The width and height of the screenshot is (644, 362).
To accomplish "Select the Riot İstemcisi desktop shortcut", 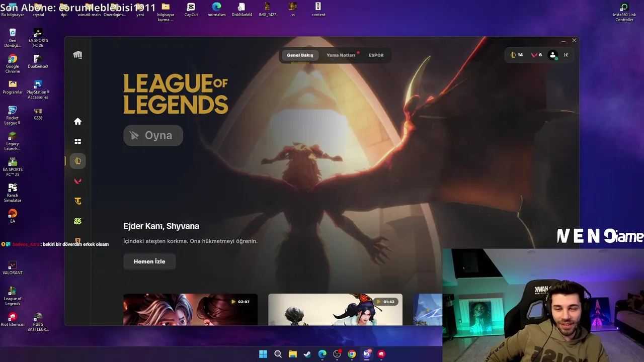I will pyautogui.click(x=13, y=319).
